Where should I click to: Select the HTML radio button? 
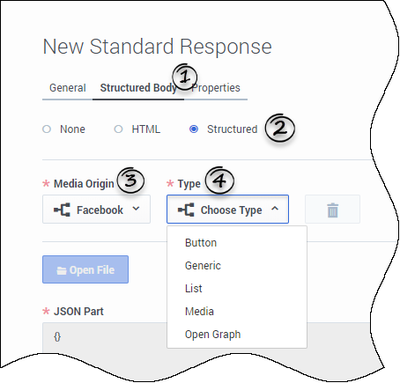click(x=118, y=129)
